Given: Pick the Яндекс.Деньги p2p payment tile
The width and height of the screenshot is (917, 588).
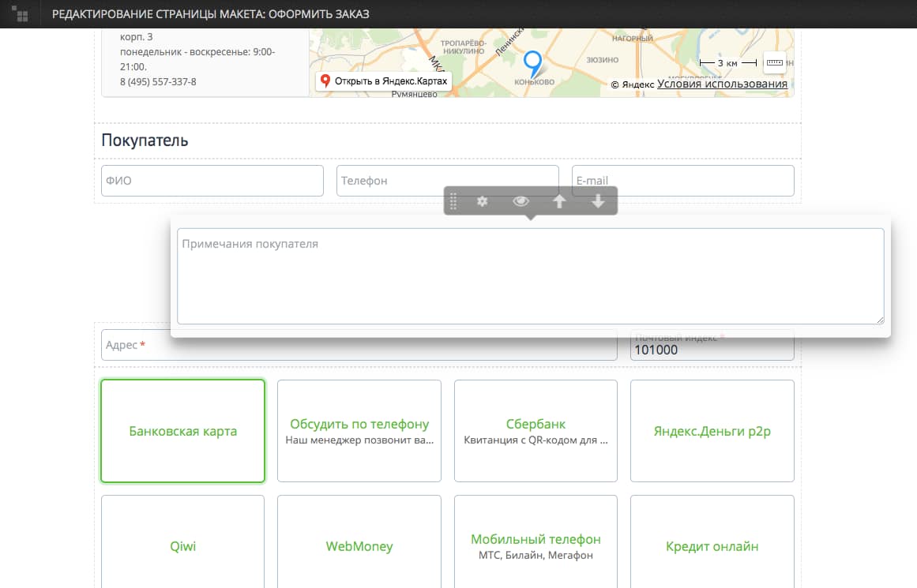Looking at the screenshot, I should pyautogui.click(x=712, y=431).
